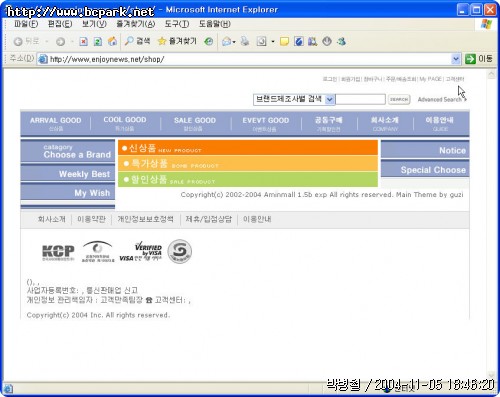Click the Special Choose panel header
This screenshot has height=397, width=500.
tap(425, 169)
